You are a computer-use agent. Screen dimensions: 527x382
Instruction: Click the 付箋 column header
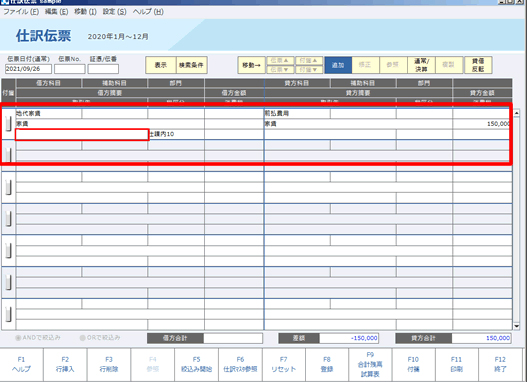(x=8, y=93)
